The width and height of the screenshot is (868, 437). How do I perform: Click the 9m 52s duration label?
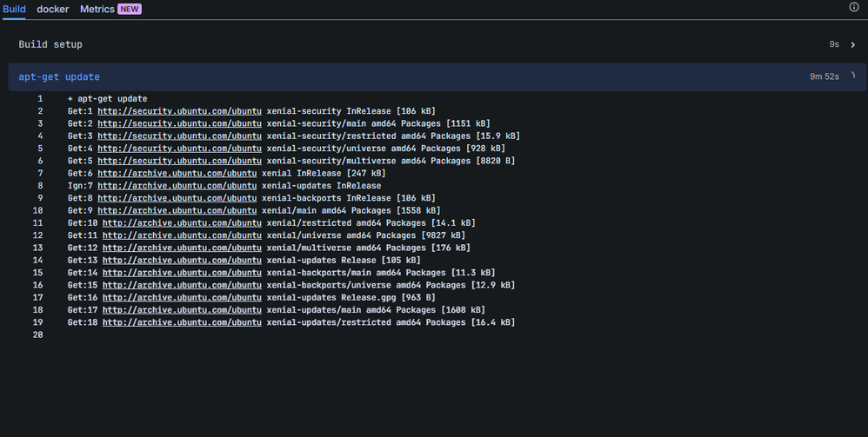point(825,76)
